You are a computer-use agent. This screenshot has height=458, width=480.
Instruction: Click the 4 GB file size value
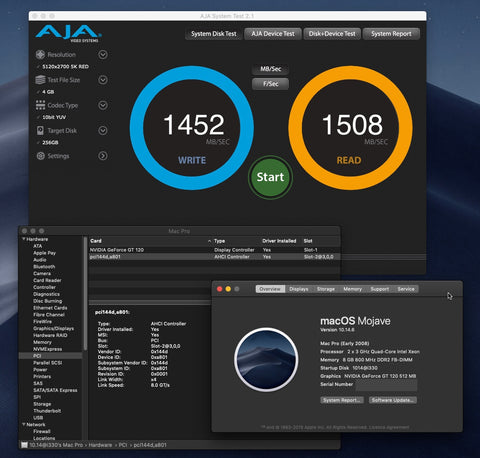click(48, 92)
